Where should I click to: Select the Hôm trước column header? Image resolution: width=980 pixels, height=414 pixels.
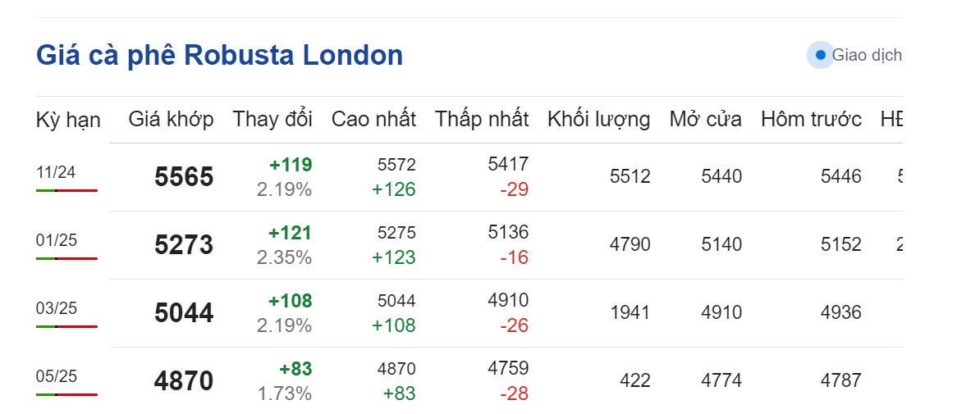(811, 119)
